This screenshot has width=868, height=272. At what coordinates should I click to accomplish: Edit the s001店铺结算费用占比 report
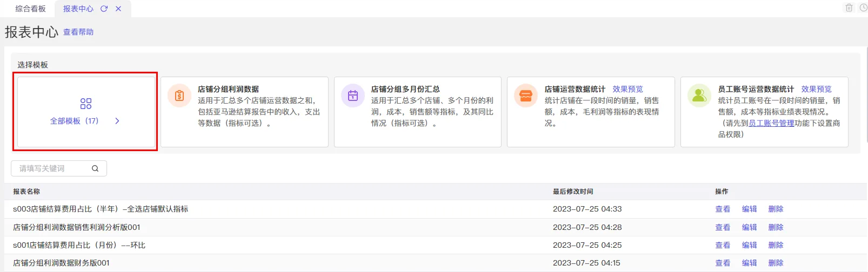pos(749,245)
